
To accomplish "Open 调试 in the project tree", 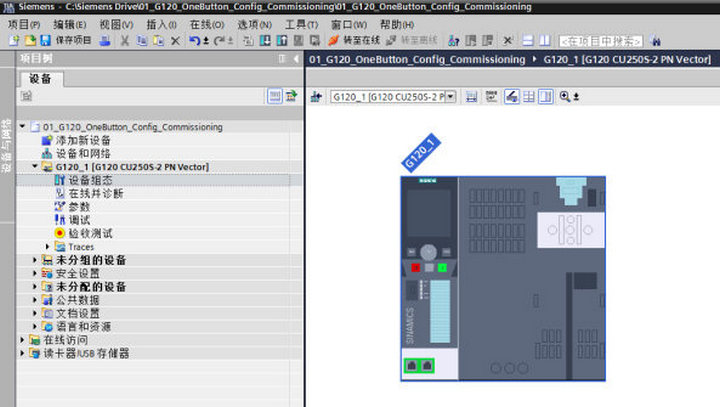I will coord(79,220).
